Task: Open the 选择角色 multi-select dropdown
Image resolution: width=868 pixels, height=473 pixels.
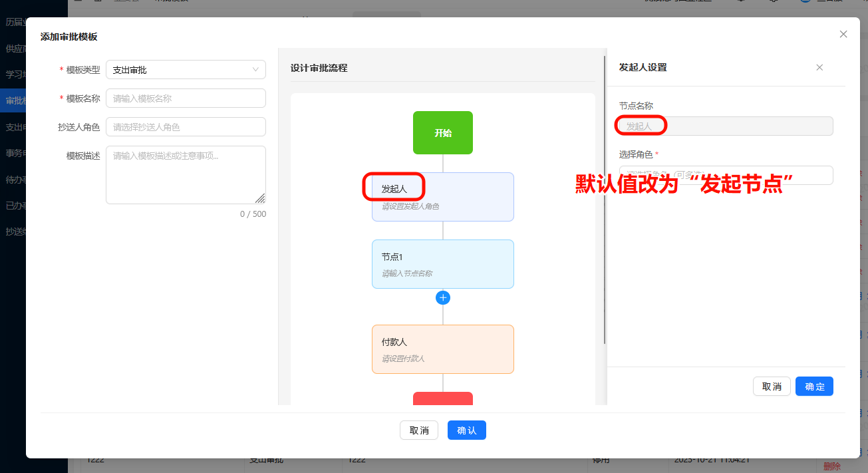Action: [x=726, y=175]
